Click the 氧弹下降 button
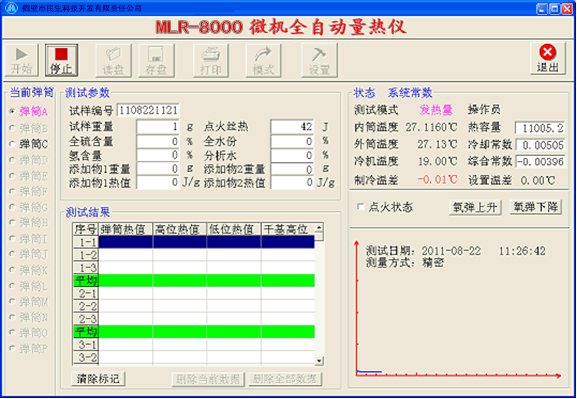 (535, 207)
